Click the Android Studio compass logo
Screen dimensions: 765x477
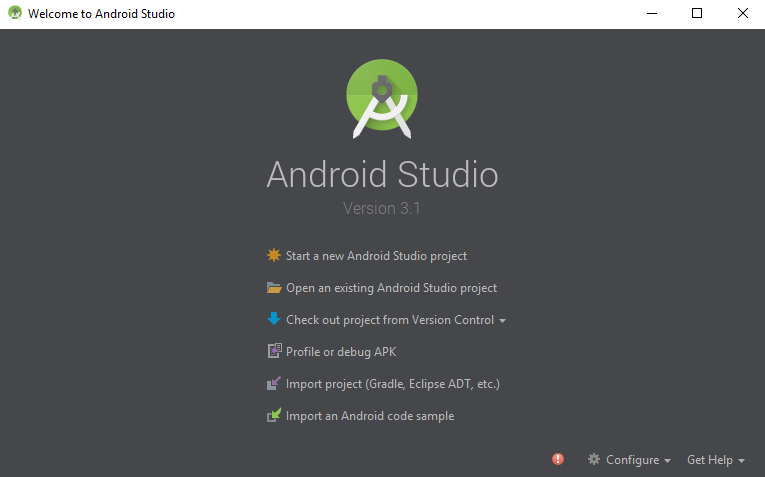click(x=382, y=99)
